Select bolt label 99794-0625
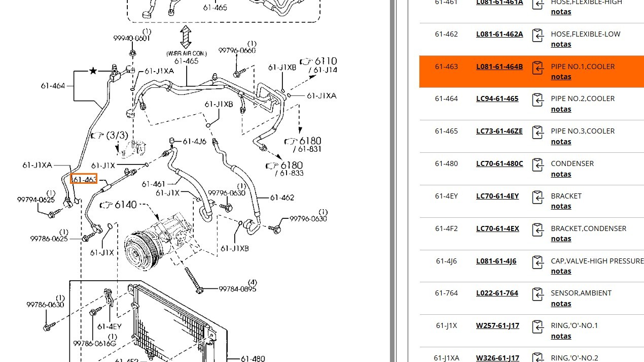The height and width of the screenshot is (362, 644). click(x=36, y=200)
